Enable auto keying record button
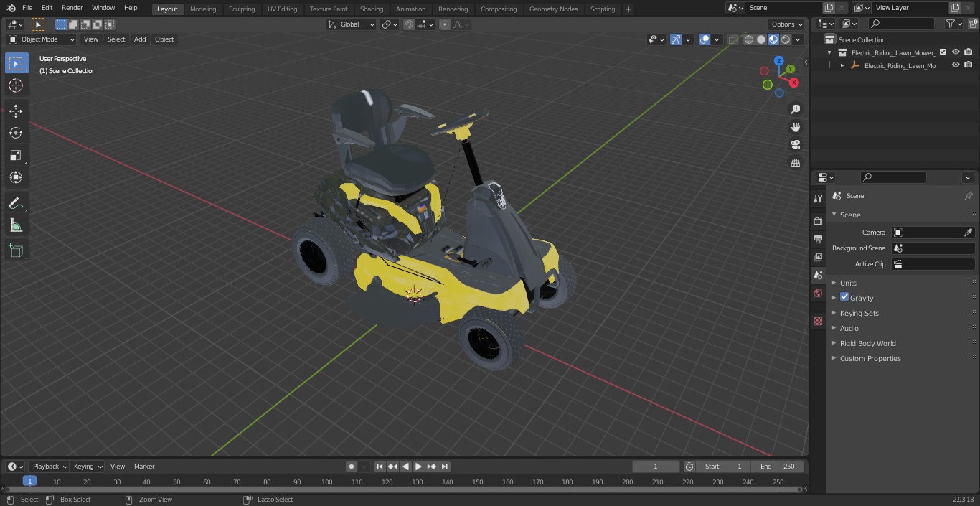980x506 pixels. [352, 467]
